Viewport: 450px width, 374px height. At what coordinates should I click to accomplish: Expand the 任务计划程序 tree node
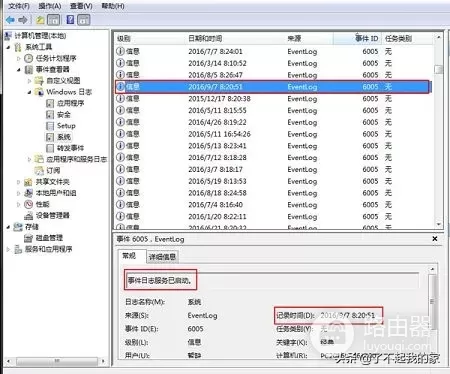point(19,58)
